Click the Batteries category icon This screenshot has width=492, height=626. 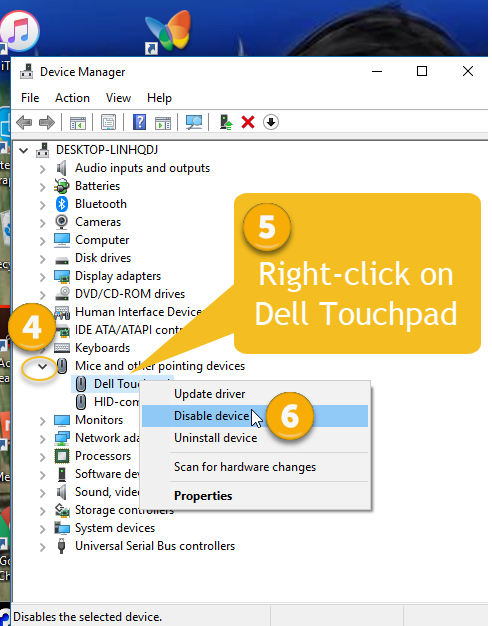pos(62,186)
